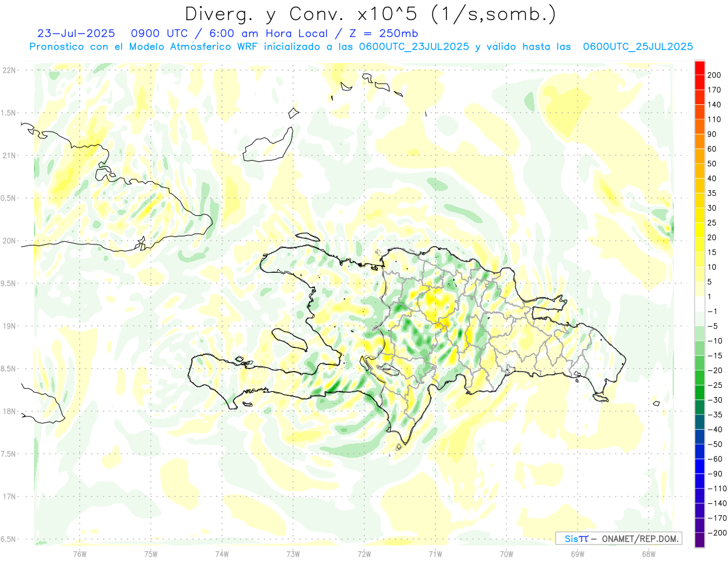Click the positive '50' color bar label
The height and width of the screenshot is (562, 728).
(x=712, y=164)
